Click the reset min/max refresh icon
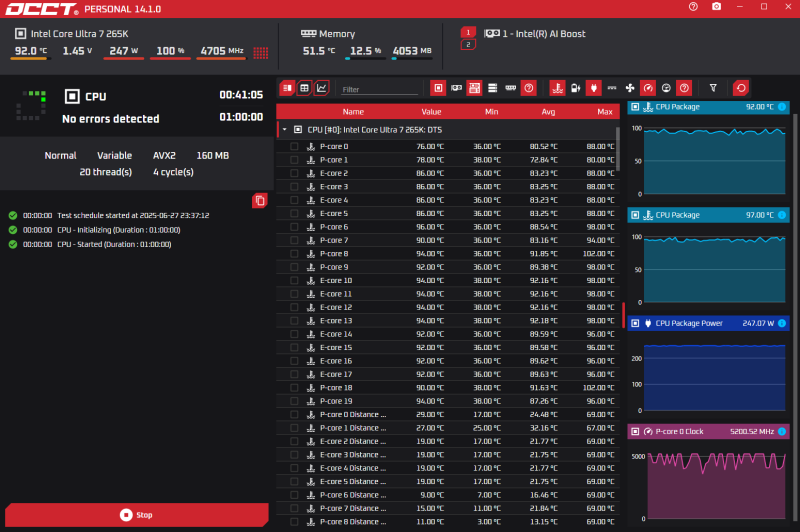The width and height of the screenshot is (800, 532). [x=740, y=88]
